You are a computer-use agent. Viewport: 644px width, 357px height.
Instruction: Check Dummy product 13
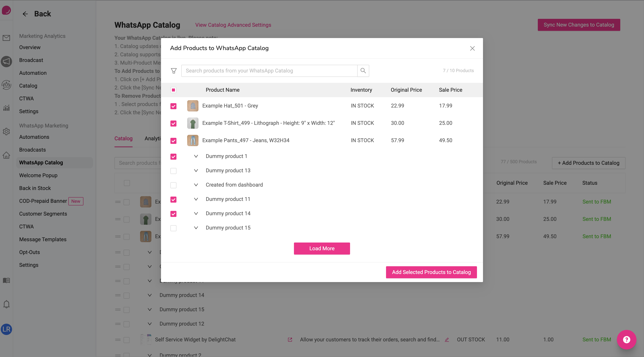click(173, 171)
